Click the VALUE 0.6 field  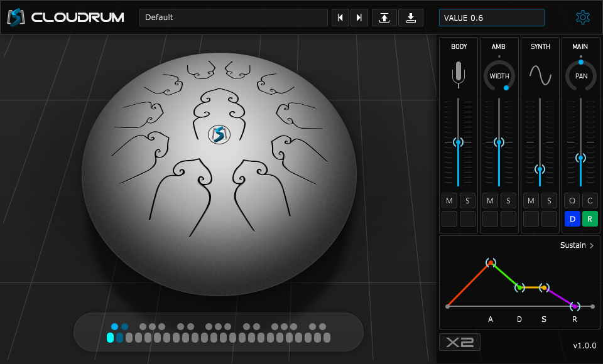491,17
